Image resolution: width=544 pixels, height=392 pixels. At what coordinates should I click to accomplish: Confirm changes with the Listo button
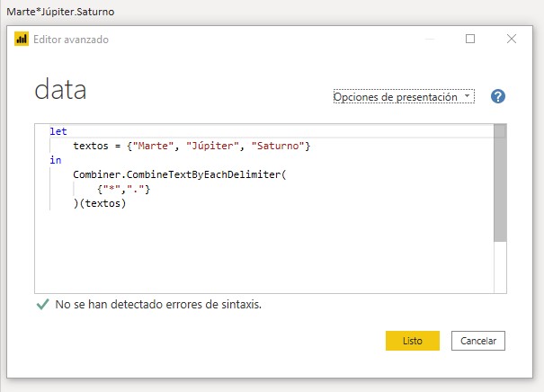(413, 341)
